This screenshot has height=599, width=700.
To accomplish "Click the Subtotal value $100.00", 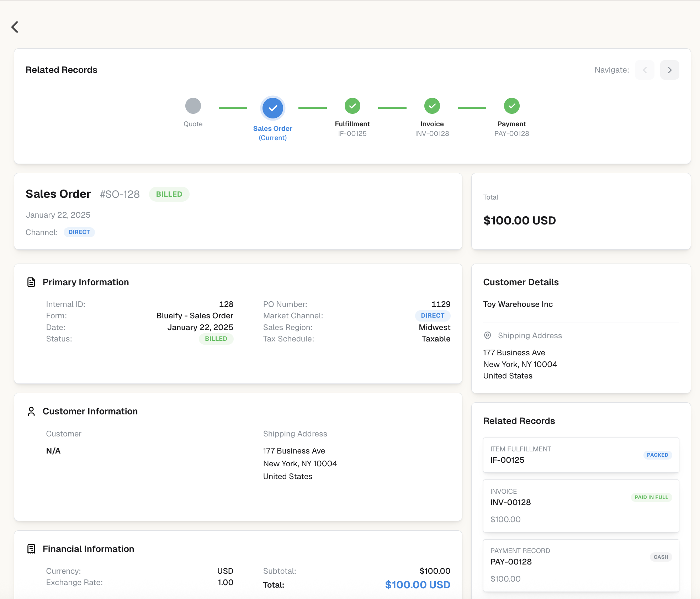I will (x=435, y=571).
